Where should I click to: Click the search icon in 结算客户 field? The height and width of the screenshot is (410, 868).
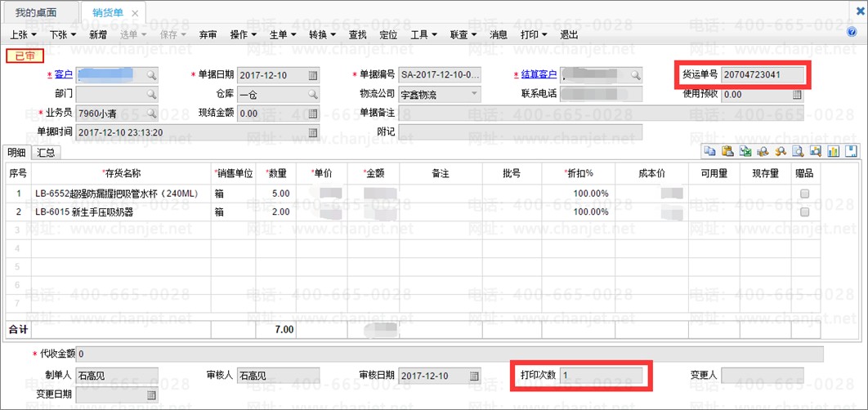pos(636,74)
